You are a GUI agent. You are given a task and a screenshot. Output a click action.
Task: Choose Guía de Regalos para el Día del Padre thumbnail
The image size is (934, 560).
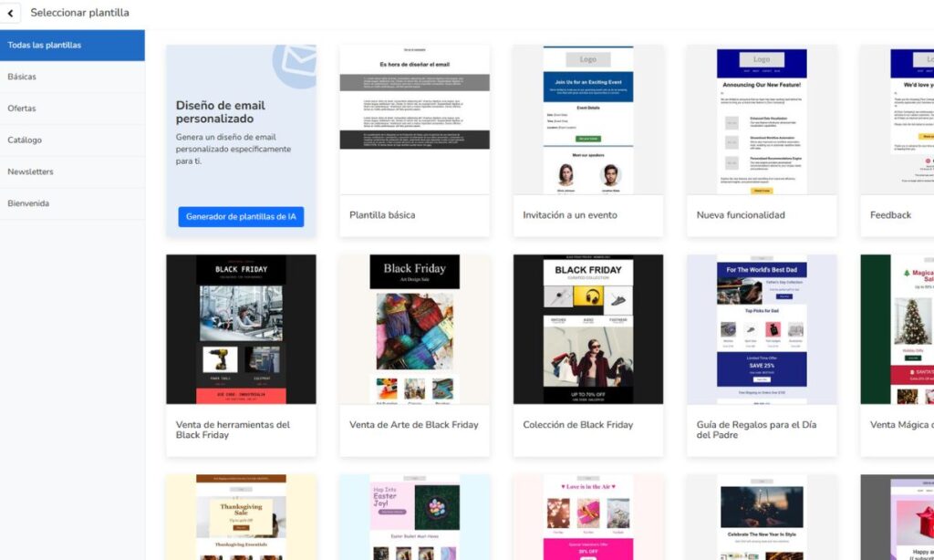[762, 329]
